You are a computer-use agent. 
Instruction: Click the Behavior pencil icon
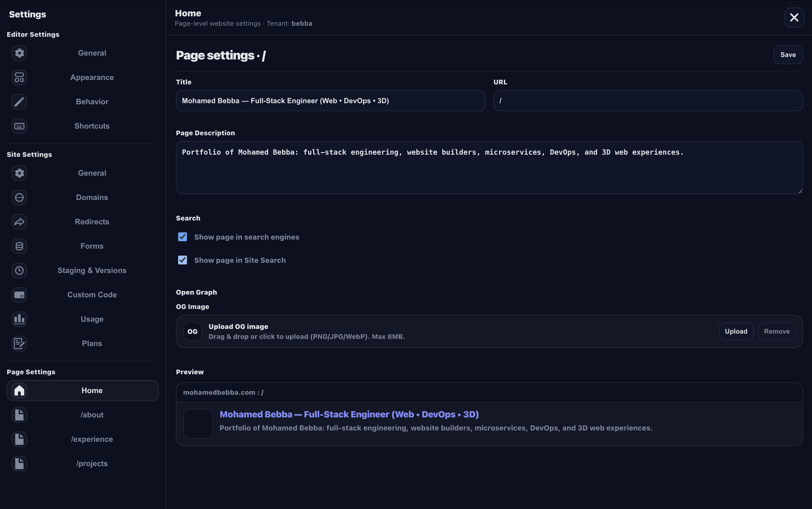19,102
